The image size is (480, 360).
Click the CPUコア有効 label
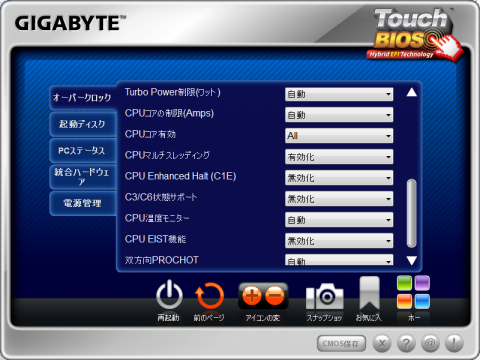tap(150, 134)
